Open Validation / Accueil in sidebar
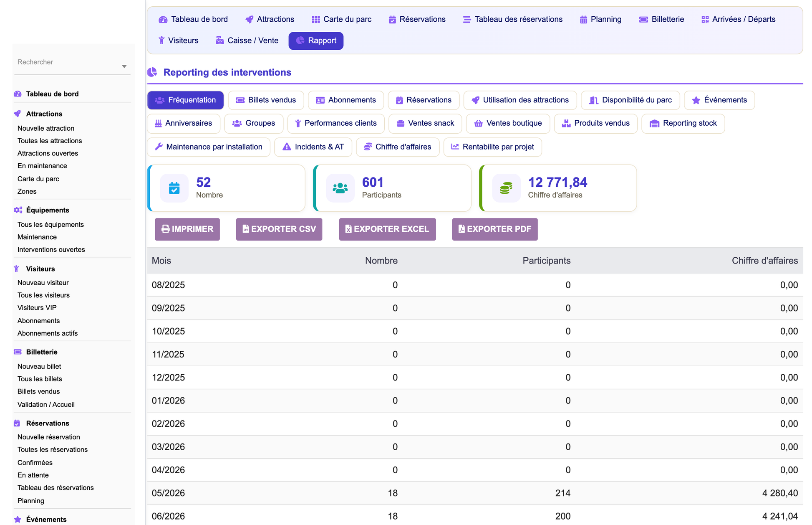The image size is (812, 525). coord(46,404)
